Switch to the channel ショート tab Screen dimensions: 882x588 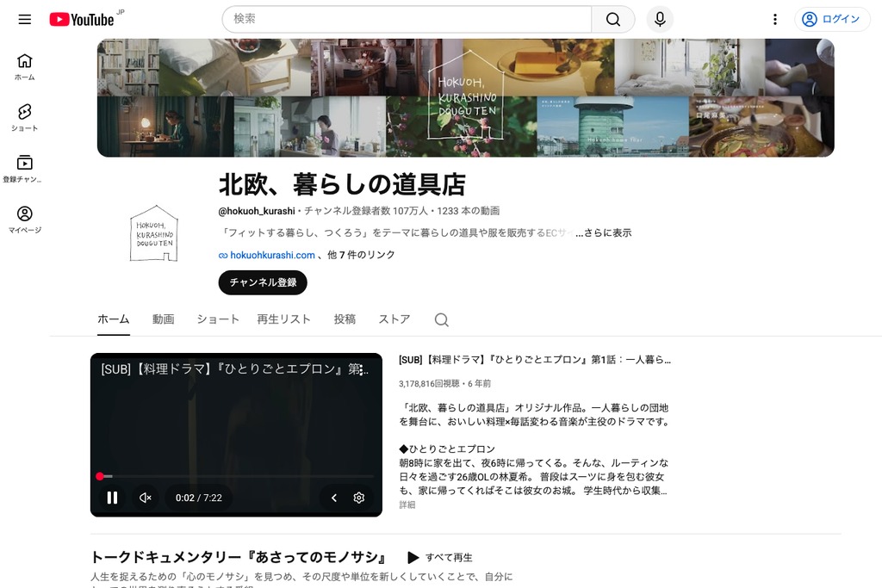tap(218, 319)
